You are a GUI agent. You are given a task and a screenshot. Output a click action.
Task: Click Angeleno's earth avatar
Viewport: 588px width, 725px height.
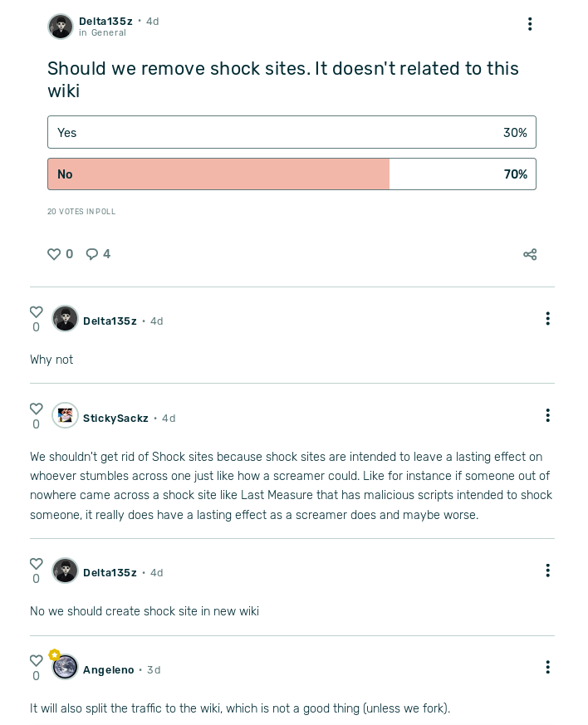coord(65,667)
